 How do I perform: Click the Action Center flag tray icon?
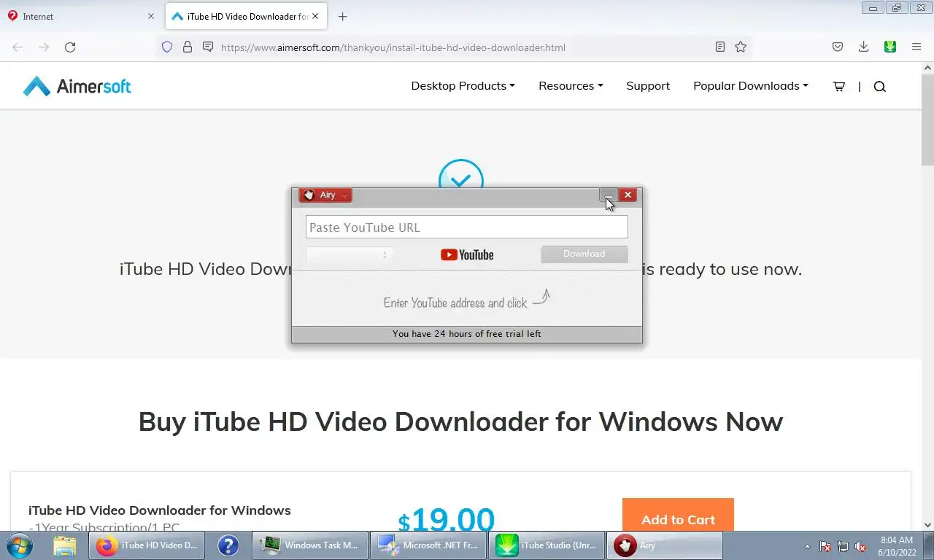[x=825, y=546]
